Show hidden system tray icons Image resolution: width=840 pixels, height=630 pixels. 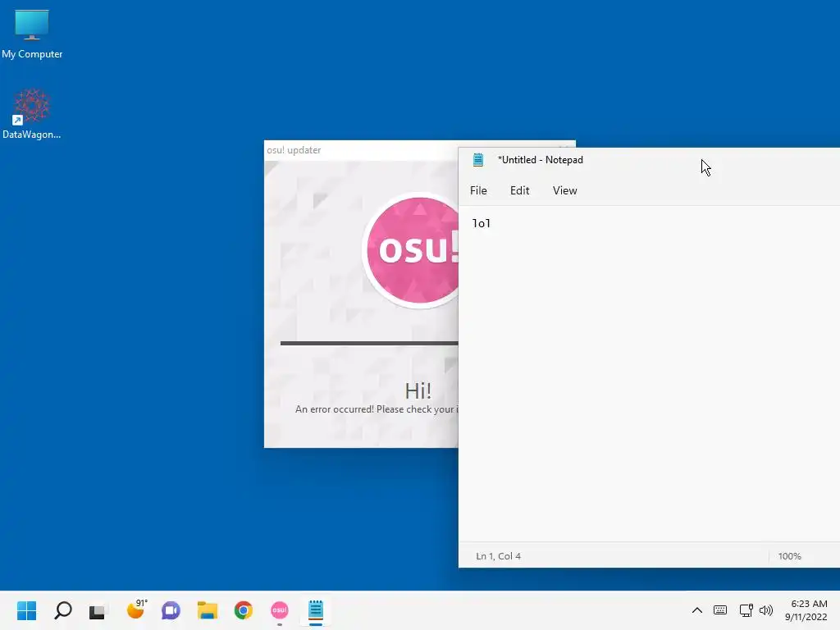coord(697,610)
